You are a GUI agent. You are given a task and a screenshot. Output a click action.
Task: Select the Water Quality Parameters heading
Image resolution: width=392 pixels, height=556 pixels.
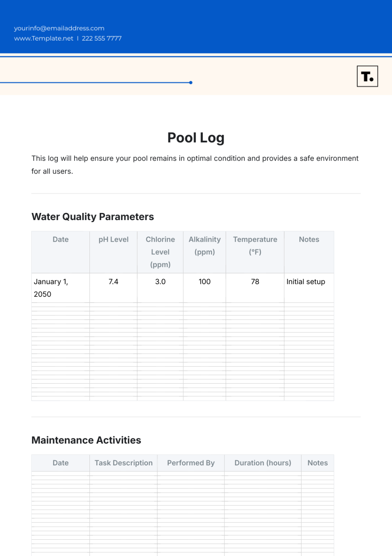(92, 217)
